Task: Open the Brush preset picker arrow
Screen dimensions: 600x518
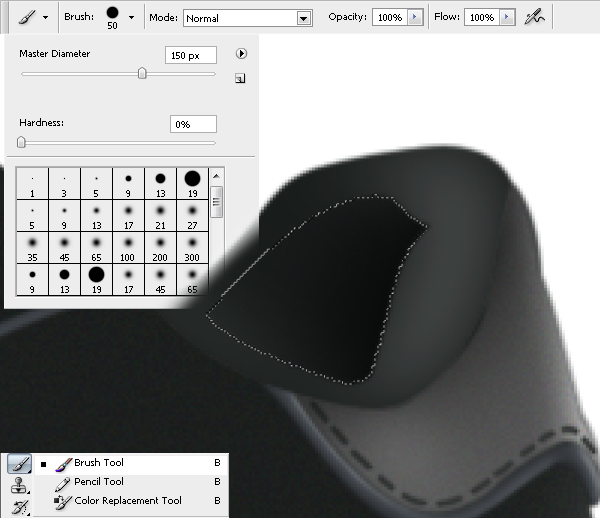Action: (131, 18)
